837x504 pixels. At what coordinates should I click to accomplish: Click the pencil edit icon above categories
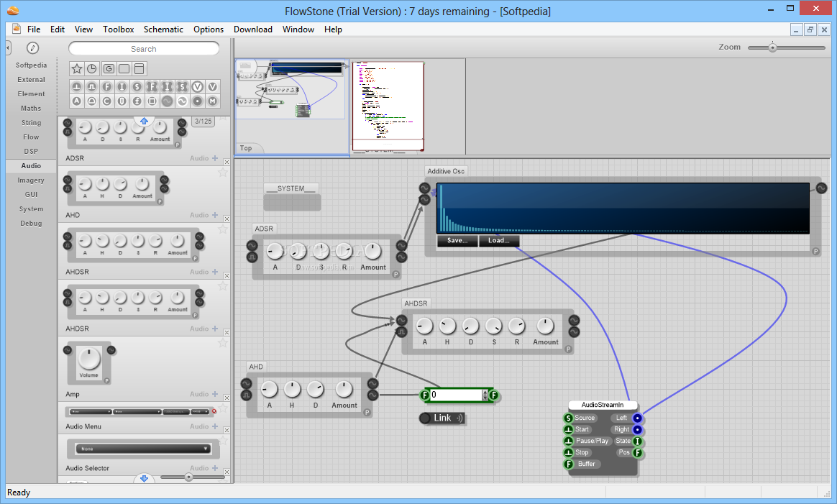(x=32, y=48)
